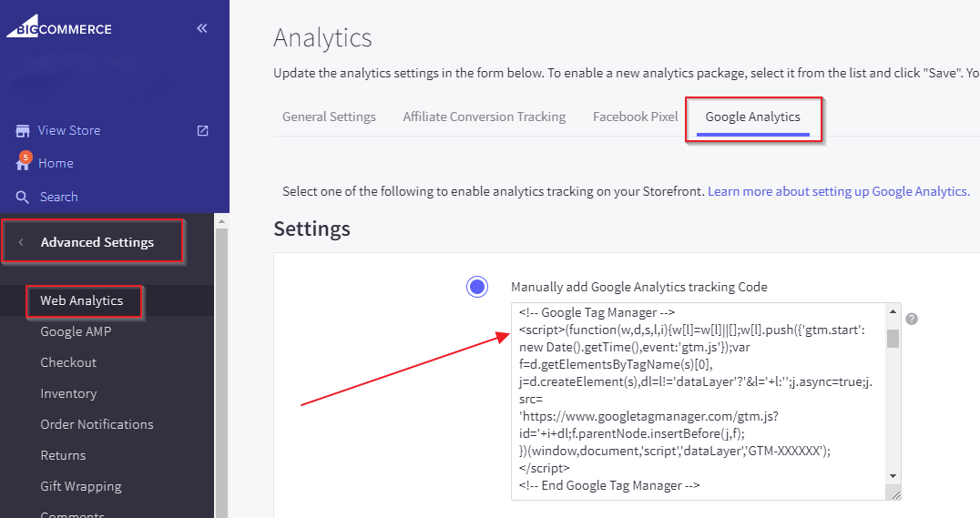Click code textarea scrollbar down arrow
This screenshot has height=518, width=980.
(x=893, y=476)
